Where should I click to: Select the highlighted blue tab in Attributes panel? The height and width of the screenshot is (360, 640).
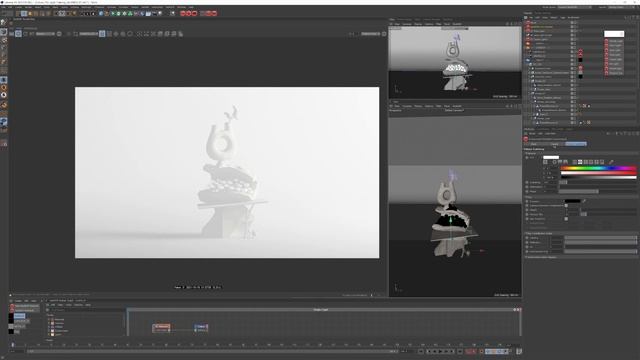point(576,144)
